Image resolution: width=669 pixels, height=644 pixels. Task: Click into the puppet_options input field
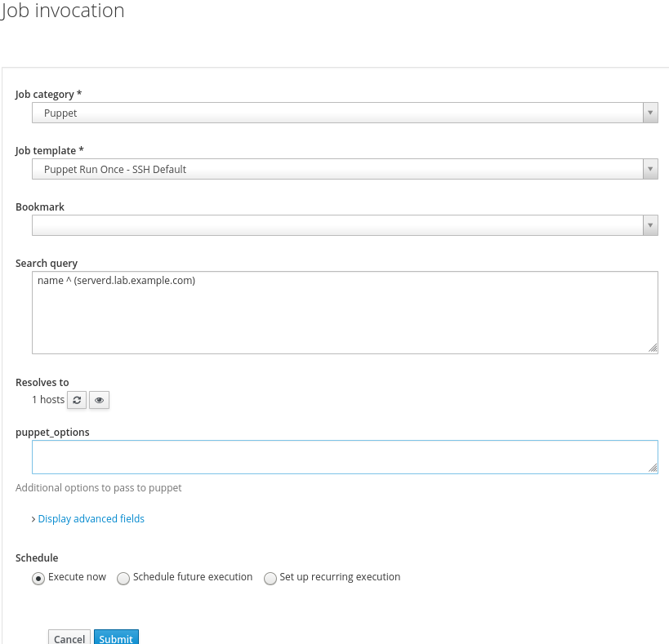[x=343, y=457]
